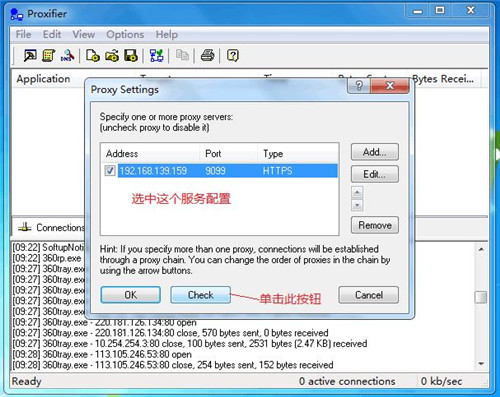500x397 pixels.
Task: Open Proxy Settings from the toolbar icon
Action: (30, 55)
